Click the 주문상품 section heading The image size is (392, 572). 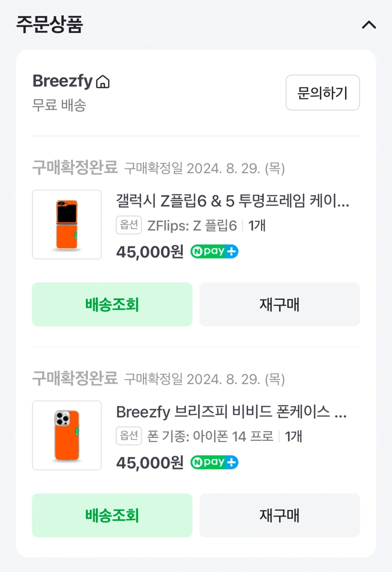50,25
